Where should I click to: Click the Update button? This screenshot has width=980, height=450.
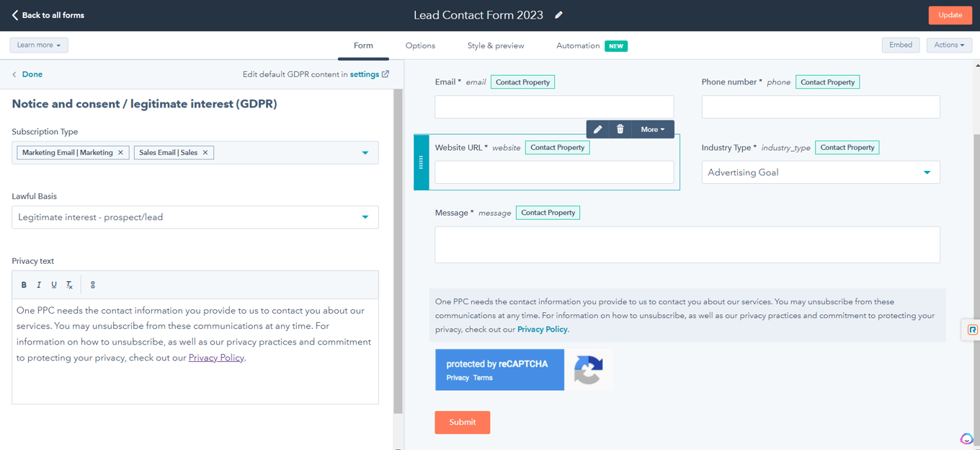(x=950, y=14)
